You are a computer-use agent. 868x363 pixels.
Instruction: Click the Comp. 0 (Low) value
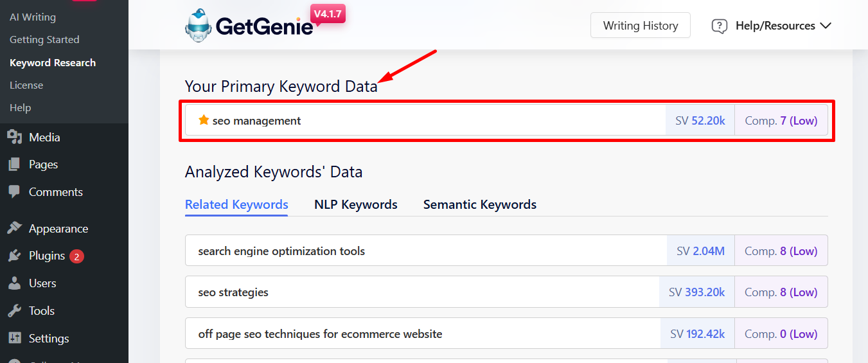pos(781,334)
